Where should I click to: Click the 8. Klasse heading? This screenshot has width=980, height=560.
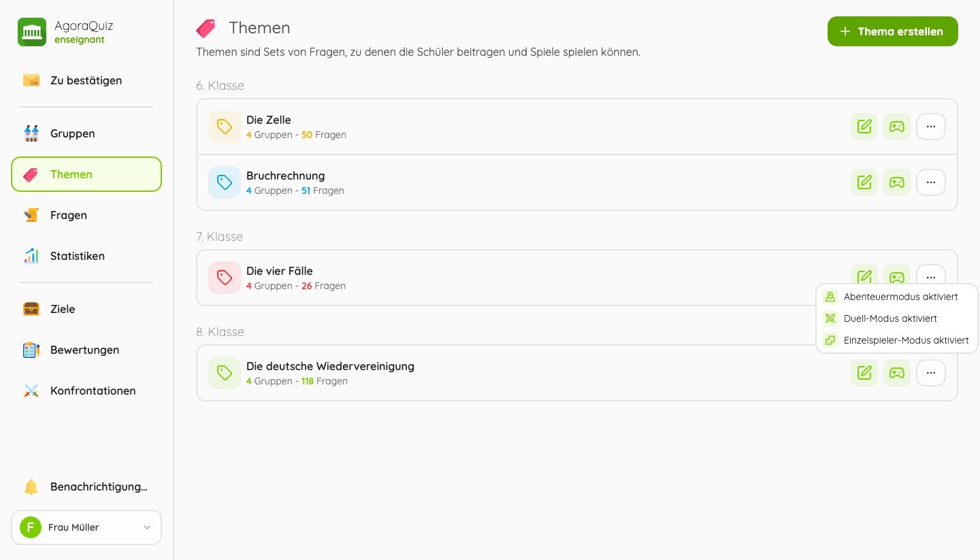click(x=220, y=332)
